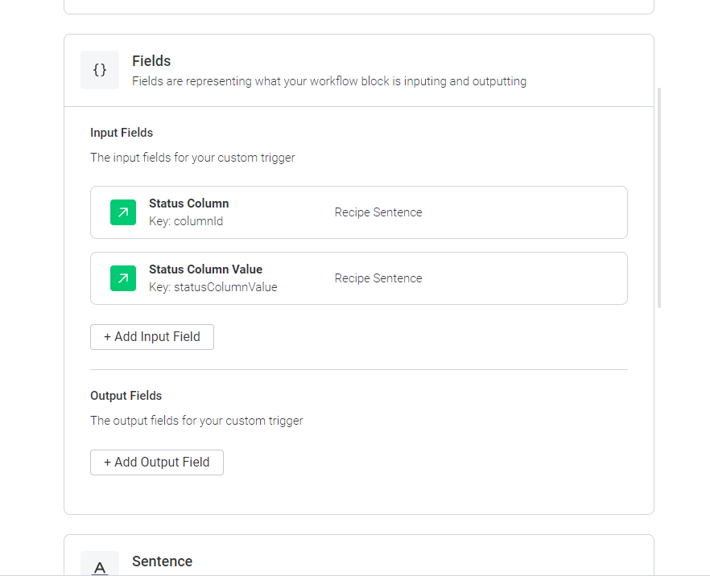Click the page vertical scrollbar
The height and width of the screenshot is (588, 710).
(659, 198)
